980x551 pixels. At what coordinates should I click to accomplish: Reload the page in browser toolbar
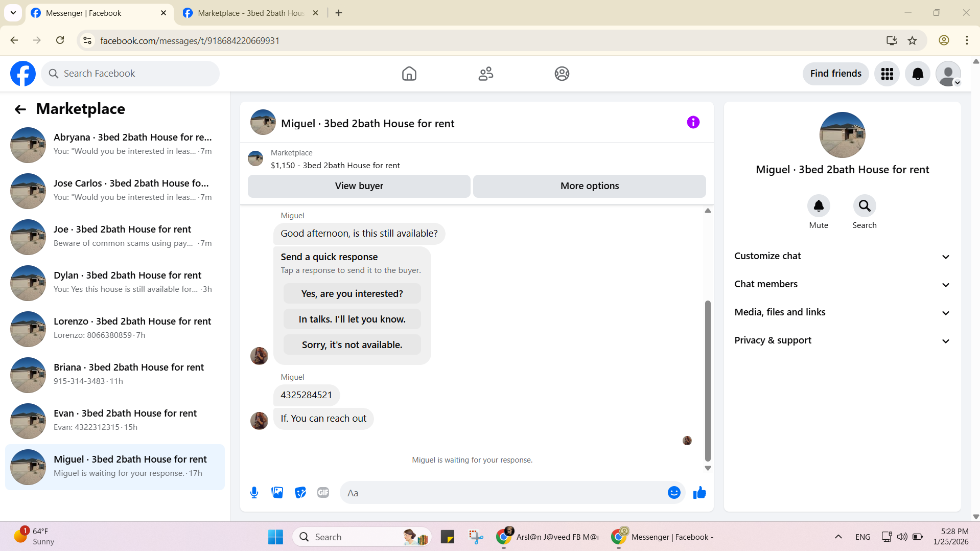(60, 40)
